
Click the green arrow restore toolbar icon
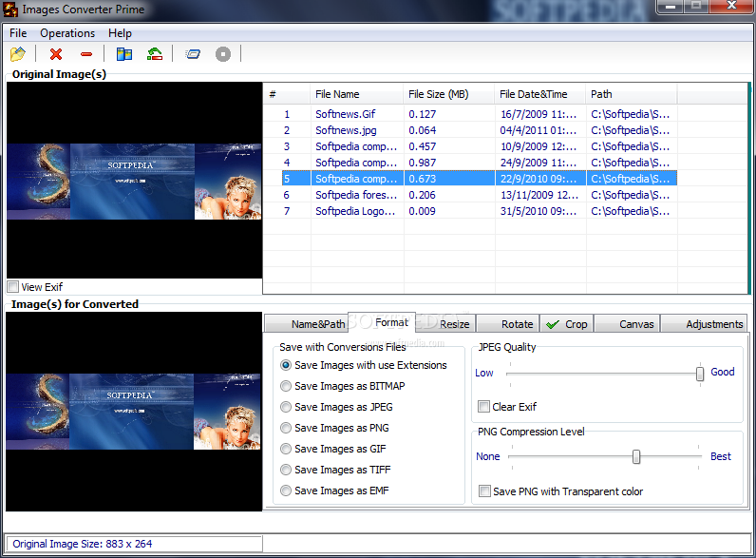pos(155,53)
